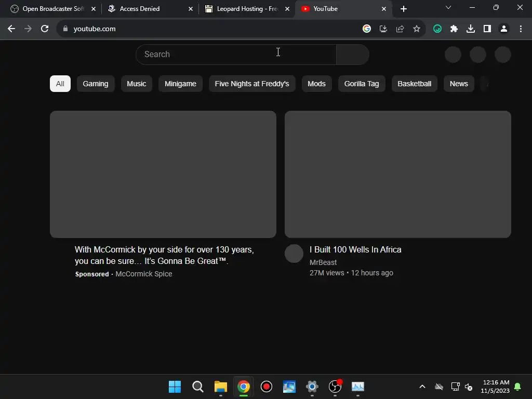Open Chrome three-dot menu
532x399 pixels.
pos(521,29)
